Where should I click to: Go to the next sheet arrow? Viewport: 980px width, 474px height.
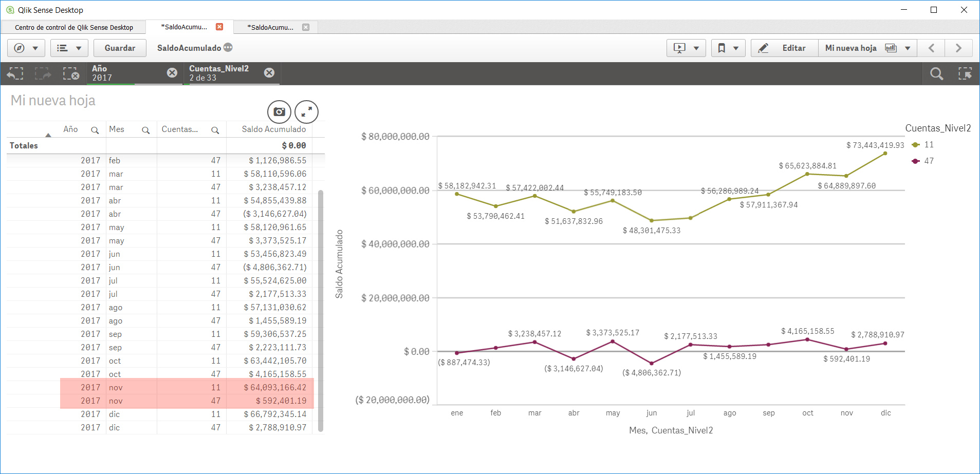click(958, 48)
